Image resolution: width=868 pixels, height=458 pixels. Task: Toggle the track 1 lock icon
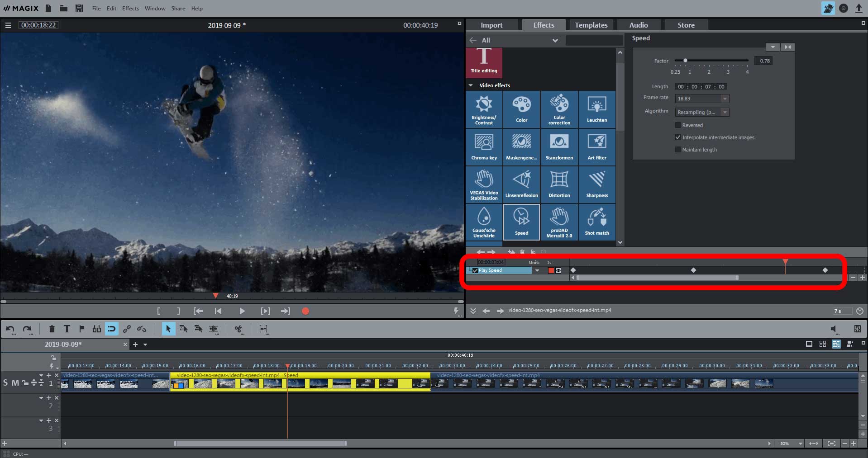(25, 383)
